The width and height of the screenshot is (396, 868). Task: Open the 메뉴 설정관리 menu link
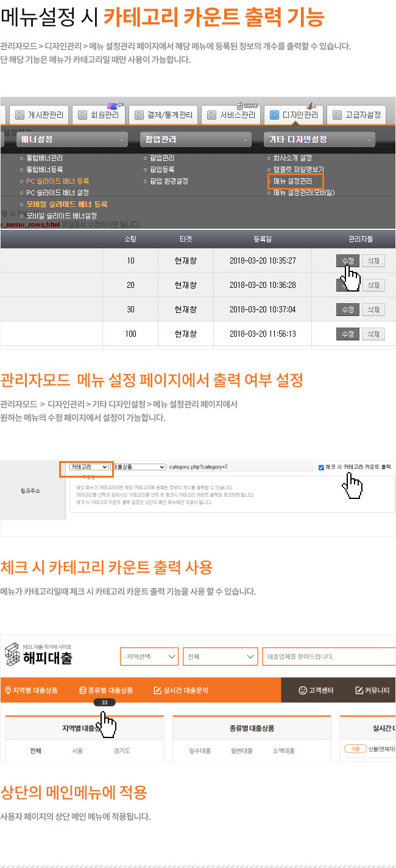[x=292, y=181]
